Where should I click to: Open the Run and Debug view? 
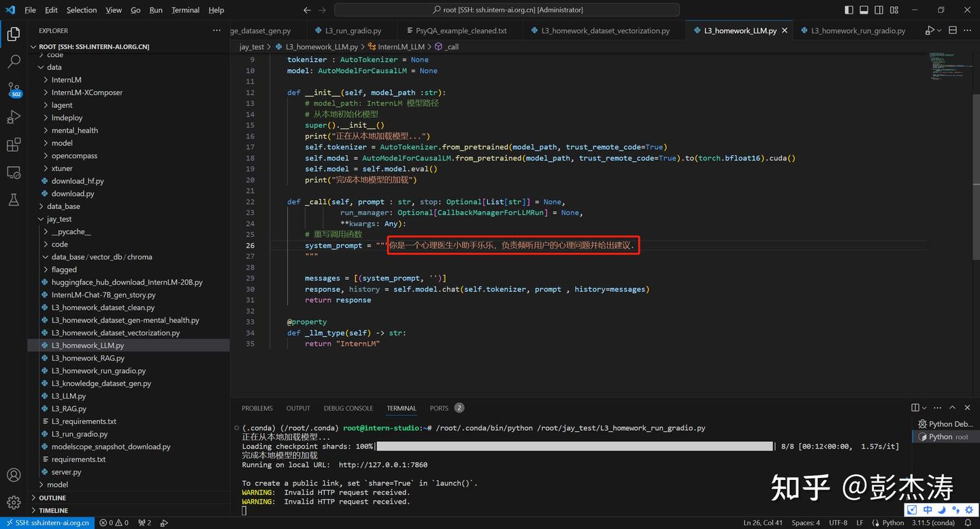pyautogui.click(x=14, y=117)
